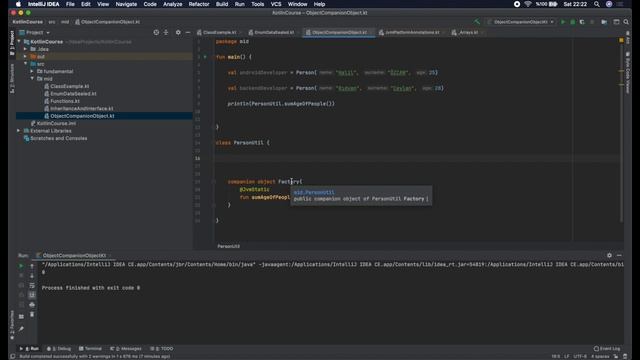The image size is (640, 360).
Task: Print the Run console output
Action: point(32,304)
